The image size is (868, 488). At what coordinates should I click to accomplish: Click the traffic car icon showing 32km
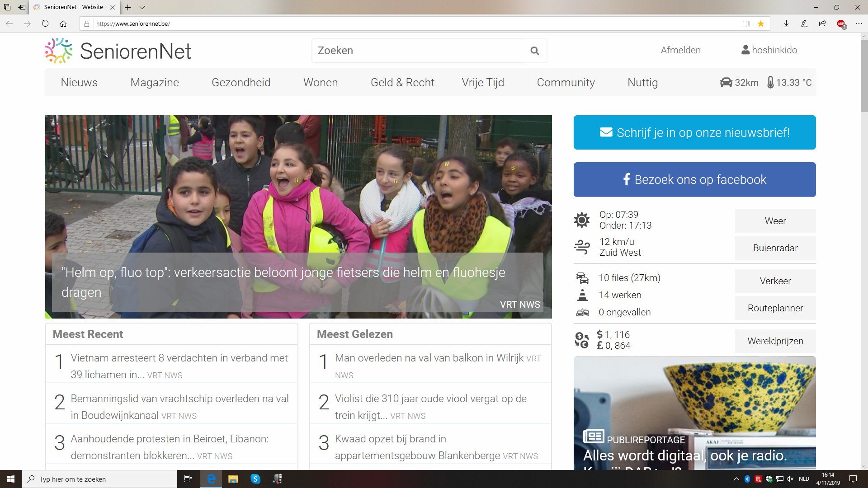726,82
